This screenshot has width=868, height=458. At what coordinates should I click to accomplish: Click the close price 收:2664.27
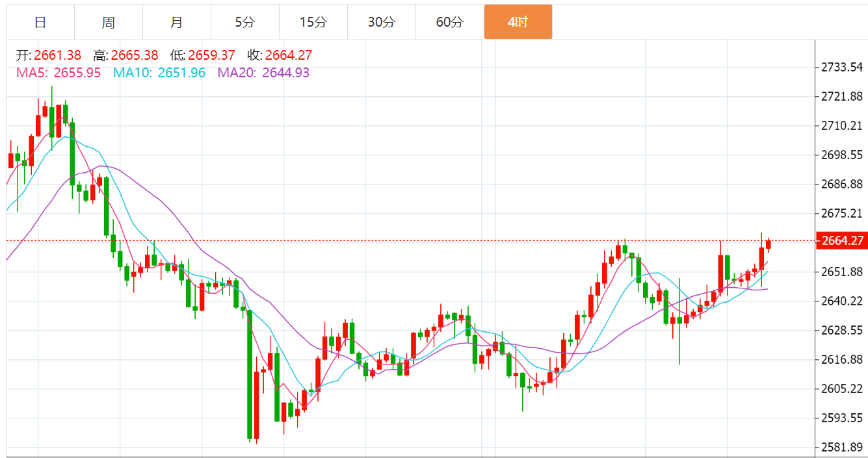click(280, 56)
